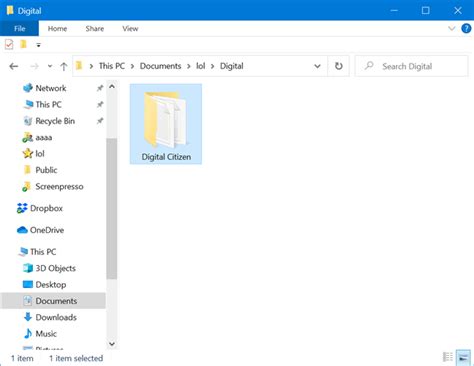Click the Properties quick access icon
Image resolution: width=474 pixels, height=366 pixels.
pyautogui.click(x=9, y=44)
